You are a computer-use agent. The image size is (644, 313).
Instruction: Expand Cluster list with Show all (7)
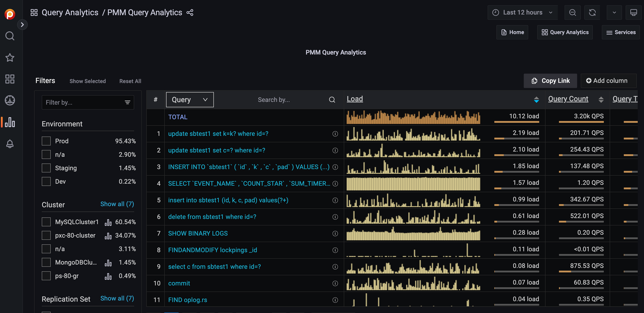(x=117, y=204)
